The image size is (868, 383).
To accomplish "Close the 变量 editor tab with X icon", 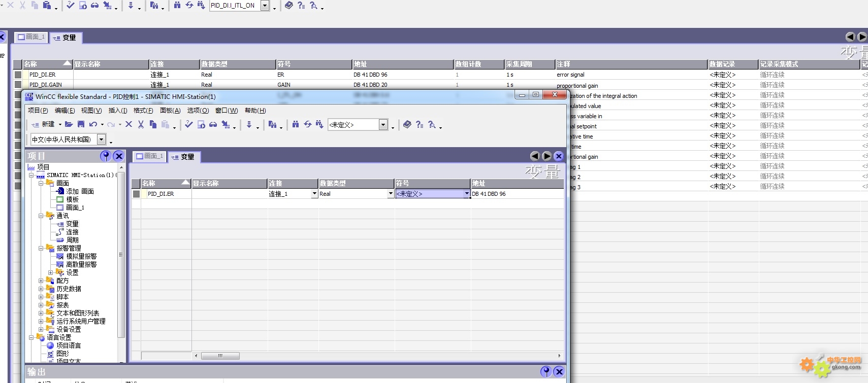I will pos(559,156).
